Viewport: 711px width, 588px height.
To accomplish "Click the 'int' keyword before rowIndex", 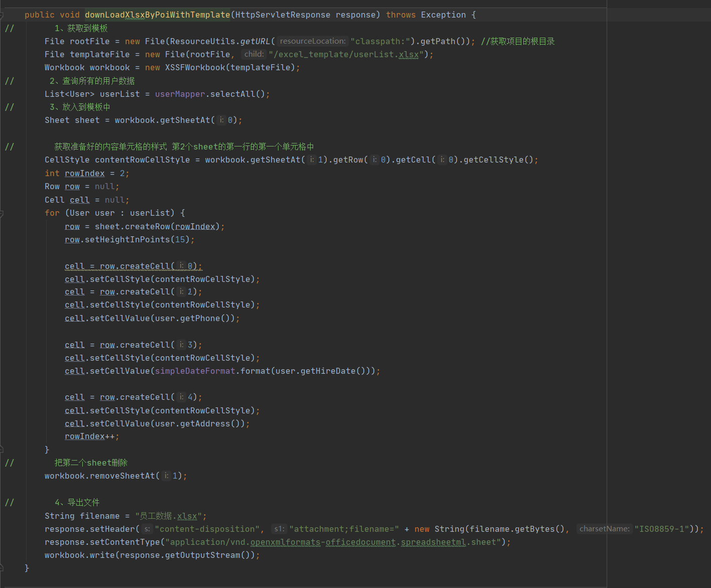I will point(52,173).
